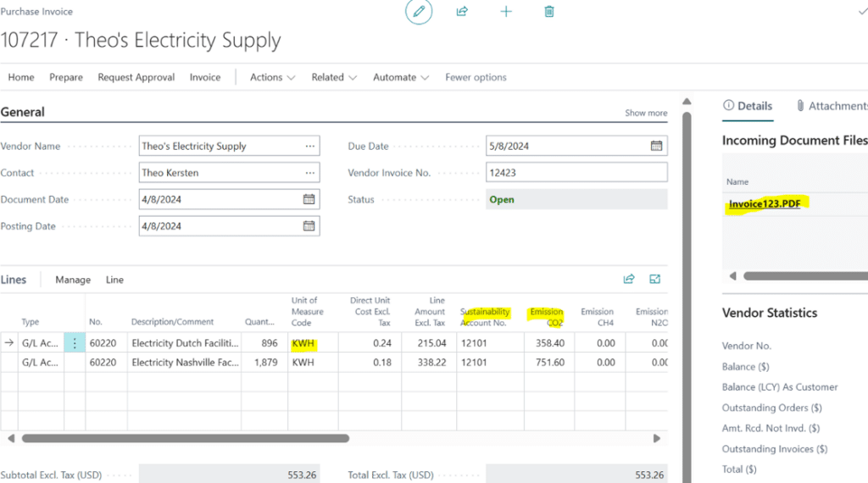The width and height of the screenshot is (868, 483).
Task: Open the Posting Date calendar picker
Action: click(x=309, y=226)
